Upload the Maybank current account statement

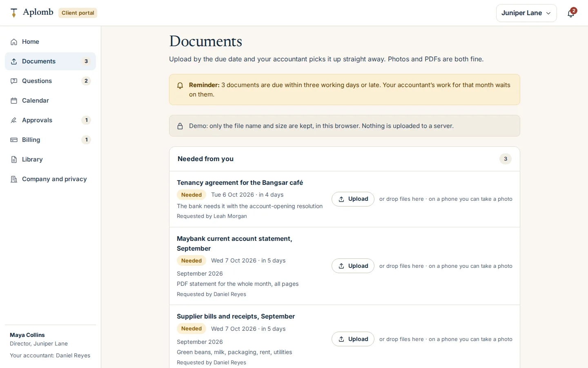pyautogui.click(x=353, y=266)
